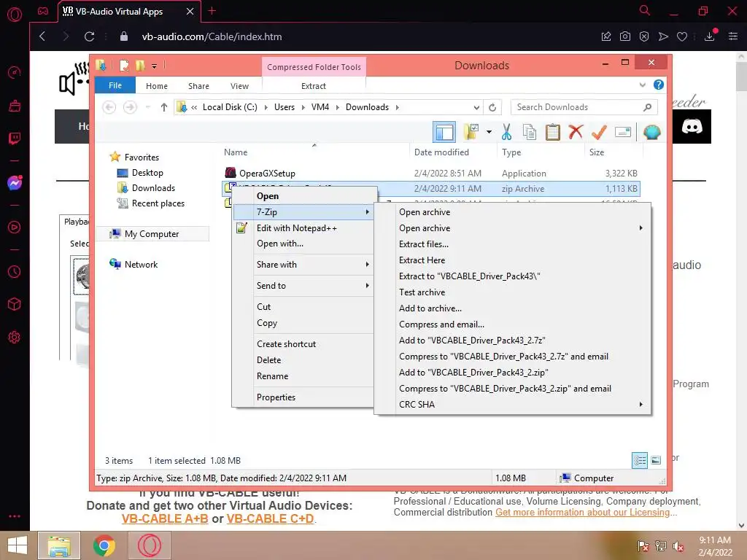Open VB-CABLE C+D link
The image size is (747, 560).
click(x=270, y=518)
